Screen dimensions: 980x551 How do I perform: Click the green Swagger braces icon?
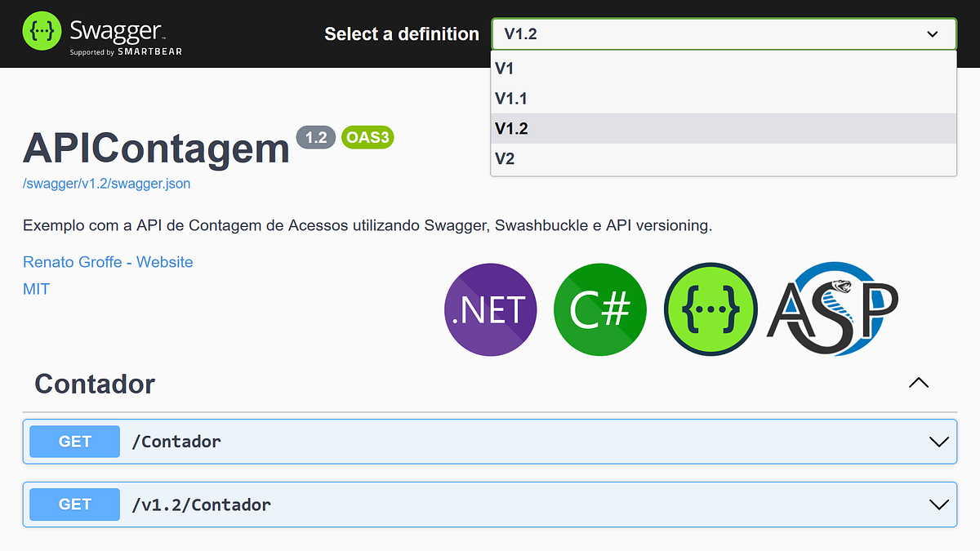(710, 309)
